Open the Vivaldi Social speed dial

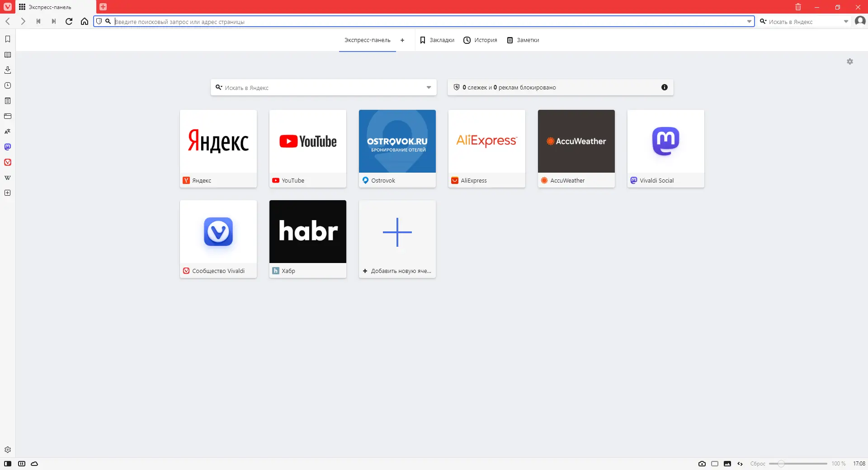click(x=666, y=149)
